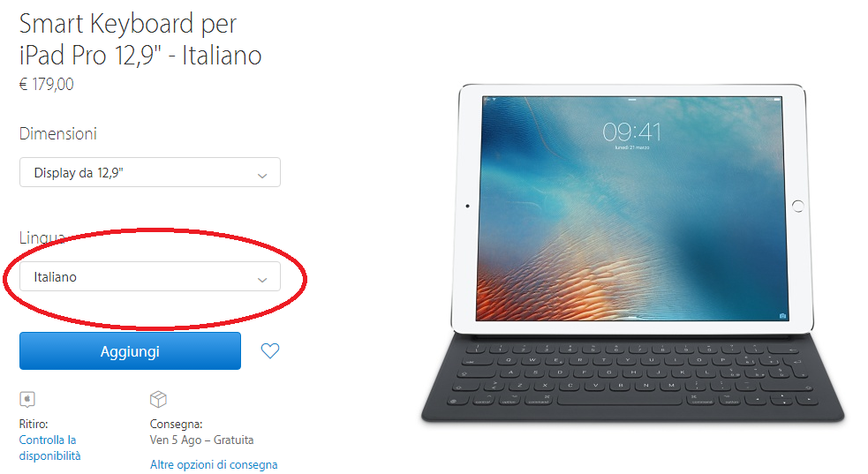Screen dimensions: 868x474
Task: Open Altre opzioni di consegna link
Action: (x=214, y=464)
